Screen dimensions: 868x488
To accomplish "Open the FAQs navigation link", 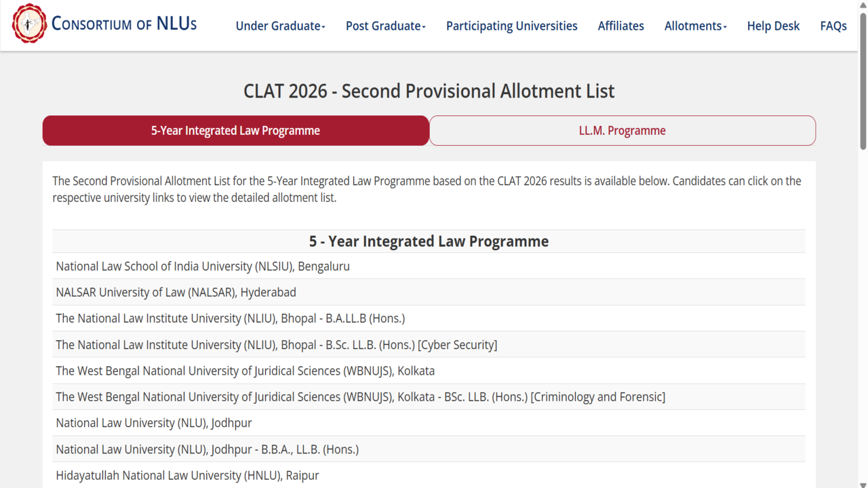I will pos(833,26).
